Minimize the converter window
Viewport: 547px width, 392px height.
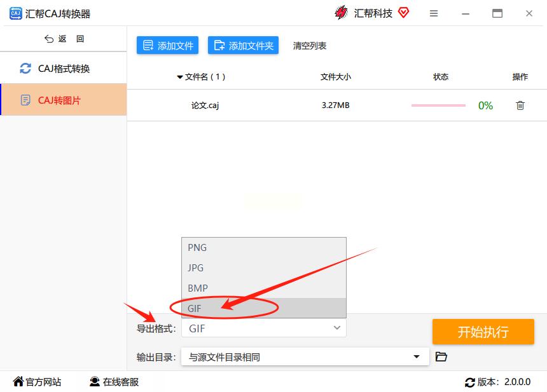(x=466, y=13)
